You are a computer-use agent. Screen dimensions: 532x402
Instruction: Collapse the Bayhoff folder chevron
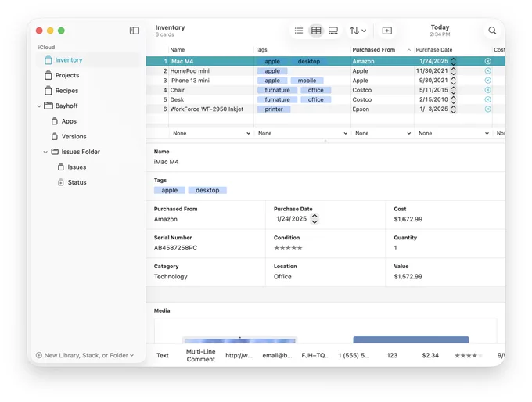[39, 106]
